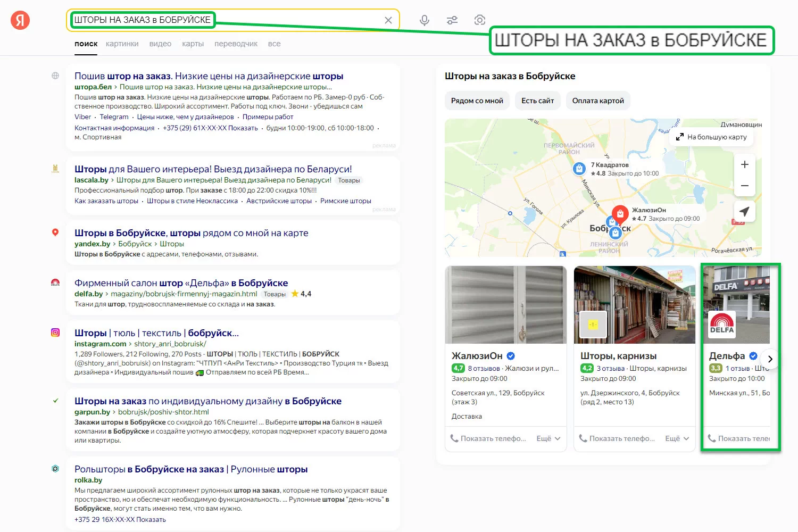Open the 'карты' search tab
798x532 pixels.
193,44
